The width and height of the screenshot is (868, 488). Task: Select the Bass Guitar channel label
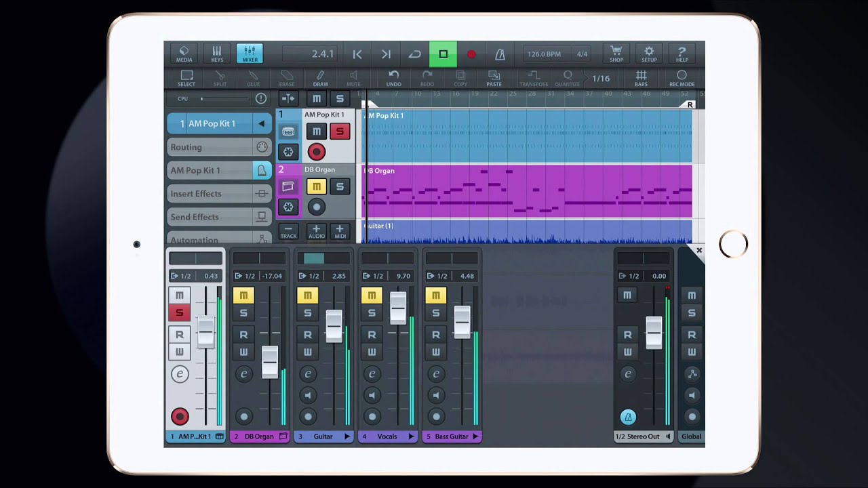(x=452, y=436)
